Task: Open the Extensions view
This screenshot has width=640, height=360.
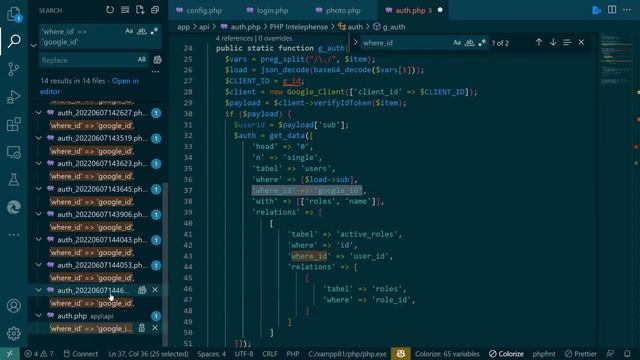Action: [14, 124]
